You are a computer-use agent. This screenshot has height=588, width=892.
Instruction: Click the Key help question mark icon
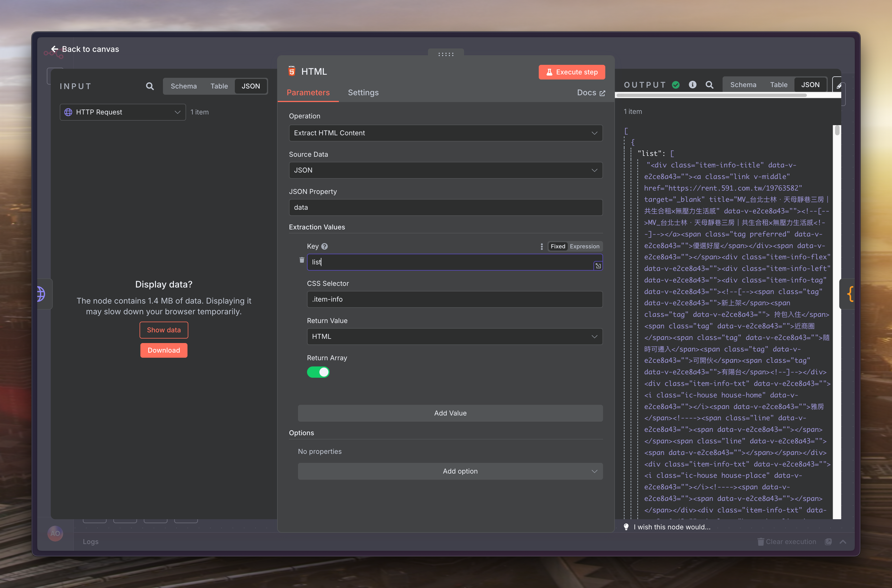(325, 246)
